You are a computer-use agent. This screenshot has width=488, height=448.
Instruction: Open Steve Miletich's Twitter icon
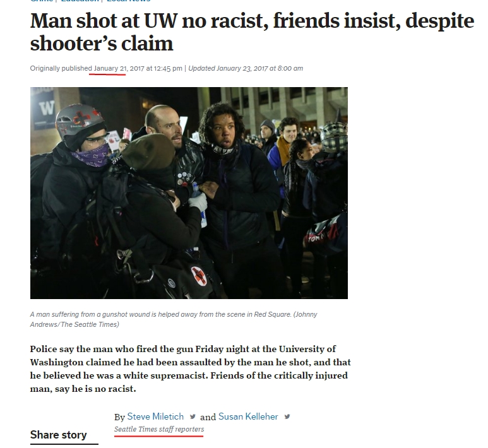coord(193,416)
